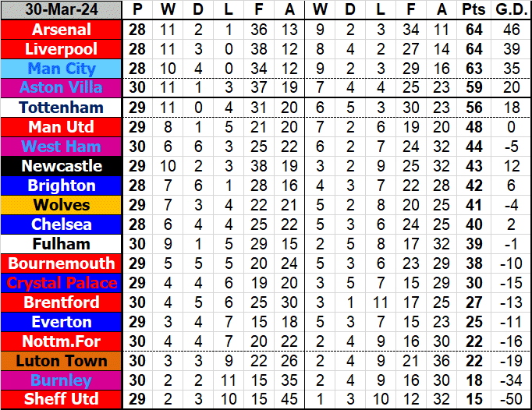The height and width of the screenshot is (410, 532).
Task: Select the Aston Villa team cell
Action: pos(62,88)
